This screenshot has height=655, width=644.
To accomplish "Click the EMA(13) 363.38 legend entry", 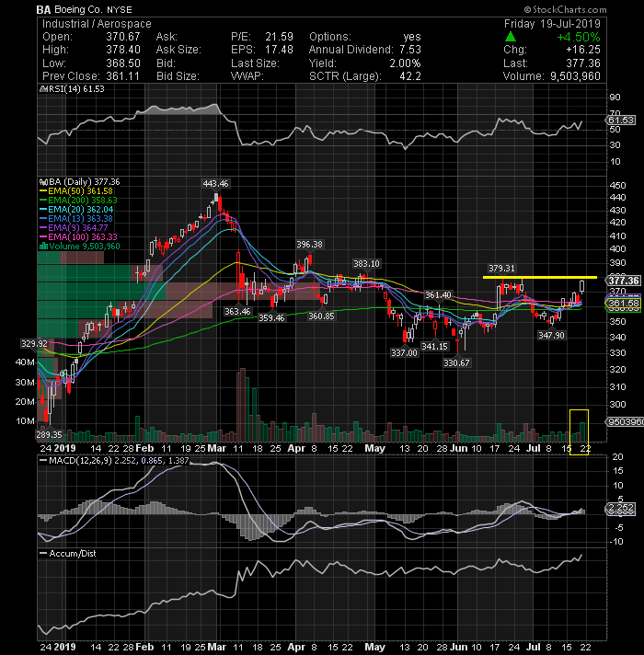I will pyautogui.click(x=80, y=218).
